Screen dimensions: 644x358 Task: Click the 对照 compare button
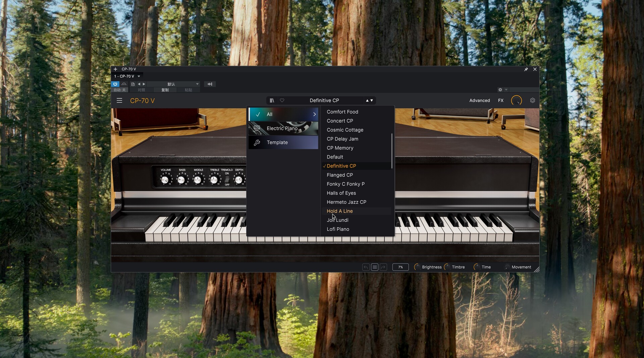[142, 90]
